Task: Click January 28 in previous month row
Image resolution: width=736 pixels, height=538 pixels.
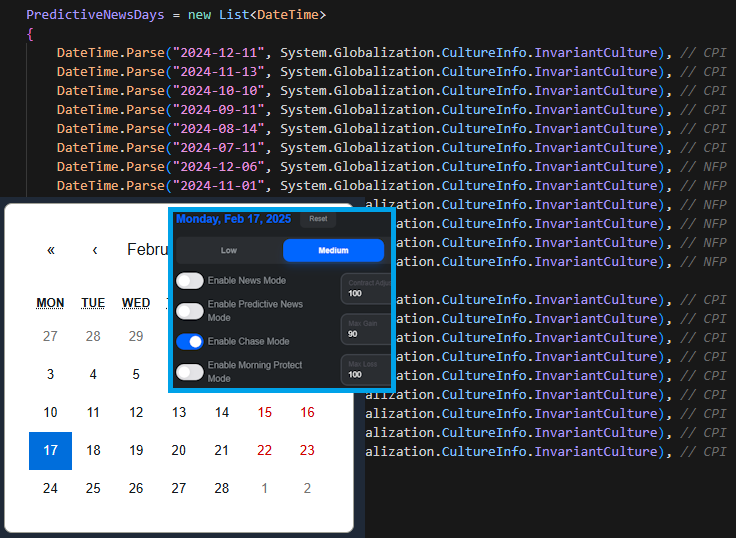Action: 93,336
